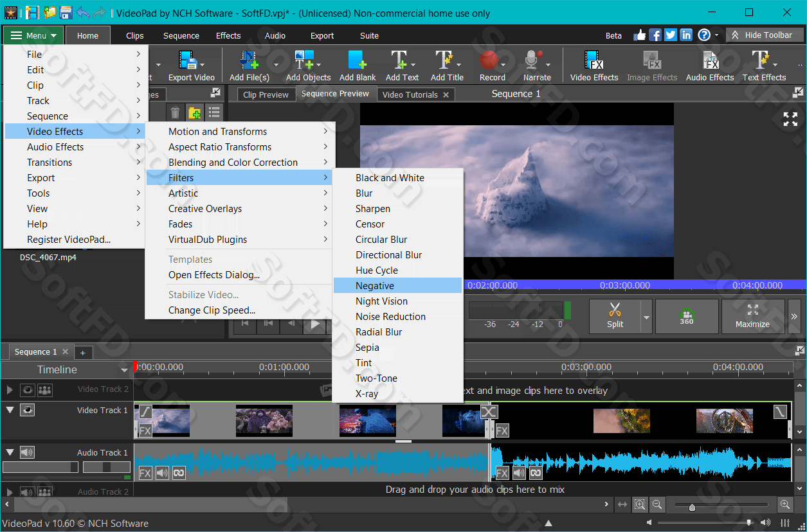The height and width of the screenshot is (532, 807).
Task: Select Negative in the Filters submenu
Action: coord(397,286)
